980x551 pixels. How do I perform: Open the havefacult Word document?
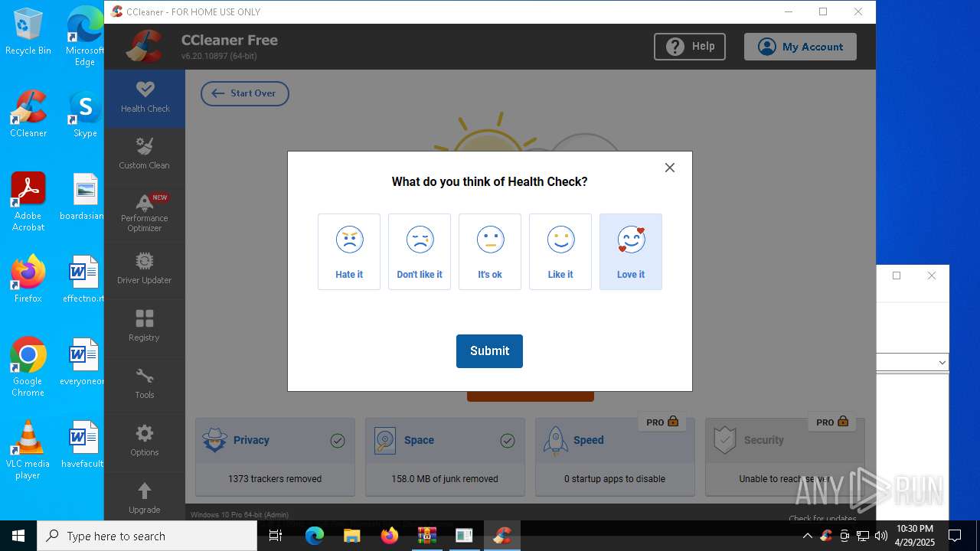pyautogui.click(x=84, y=445)
